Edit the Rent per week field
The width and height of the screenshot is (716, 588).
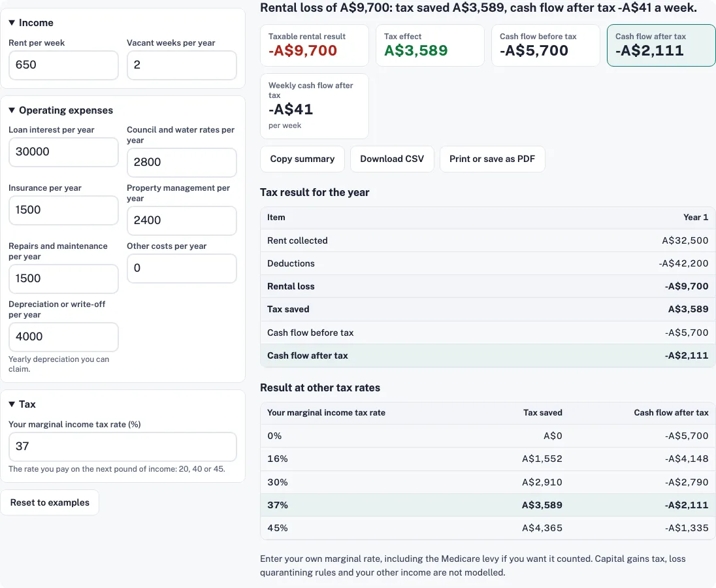pos(63,65)
